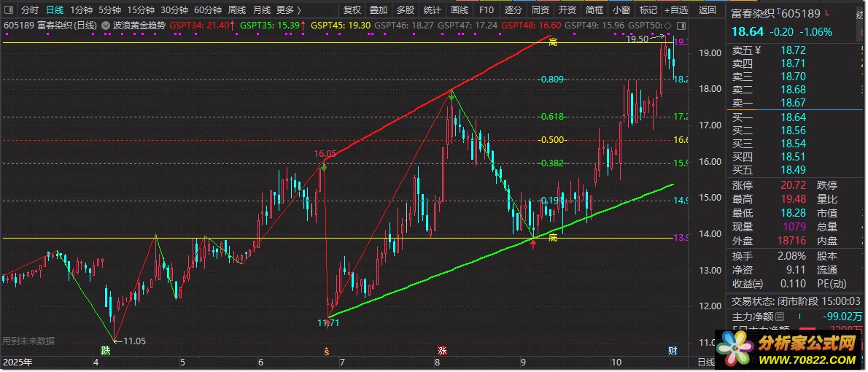Image resolution: width=868 pixels, height=372 pixels.
Task: Select the 买一 18.64 bid price
Action: click(x=794, y=117)
